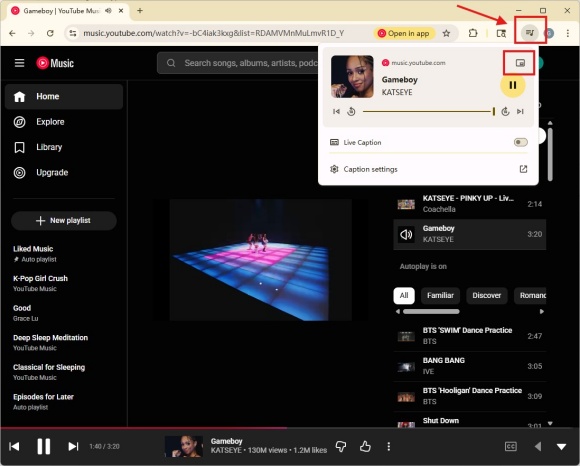580x466 pixels.
Task: Open Chrome media control button in toolbar
Action: point(530,33)
